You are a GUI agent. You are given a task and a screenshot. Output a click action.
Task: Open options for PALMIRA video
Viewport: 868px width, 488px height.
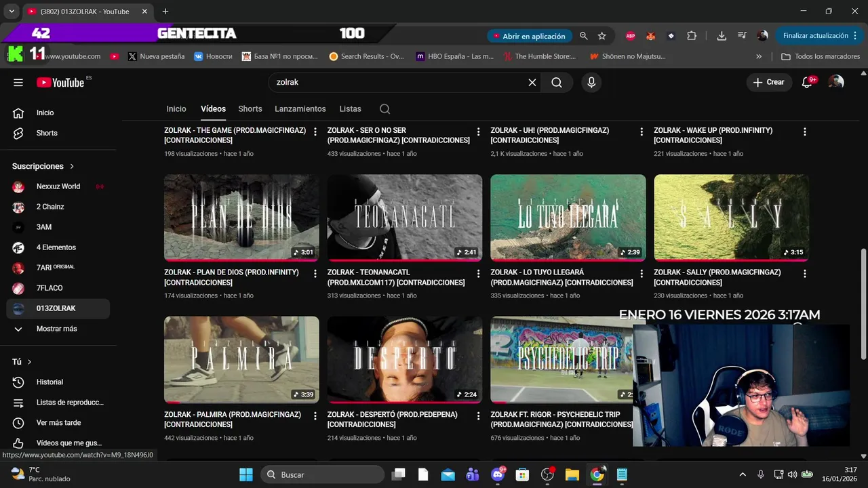[x=315, y=415]
